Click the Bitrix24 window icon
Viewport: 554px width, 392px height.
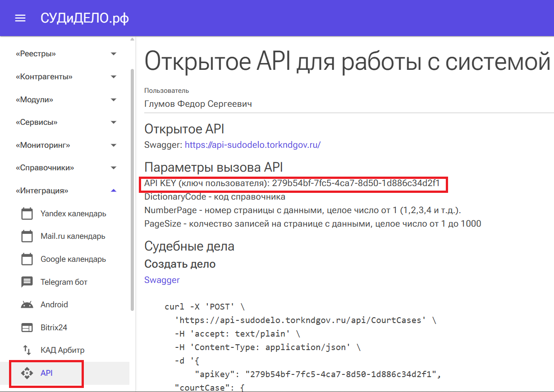[x=27, y=328]
